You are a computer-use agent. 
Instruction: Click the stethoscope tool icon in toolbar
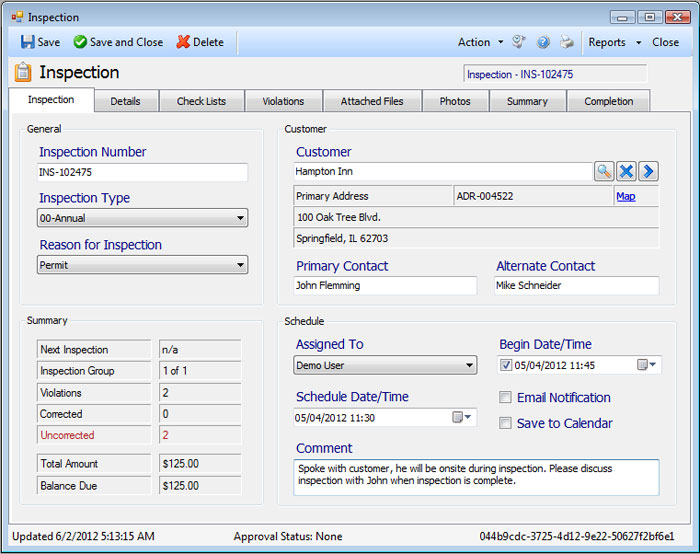(518, 42)
